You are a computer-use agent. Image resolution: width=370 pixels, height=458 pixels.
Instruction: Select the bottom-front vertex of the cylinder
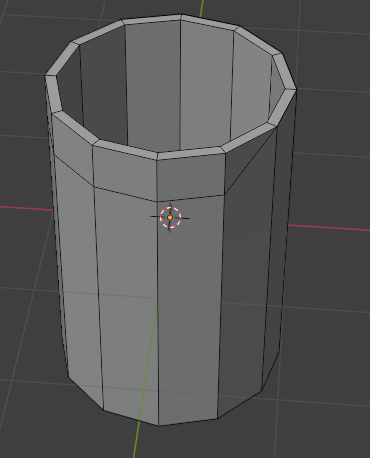(158, 426)
